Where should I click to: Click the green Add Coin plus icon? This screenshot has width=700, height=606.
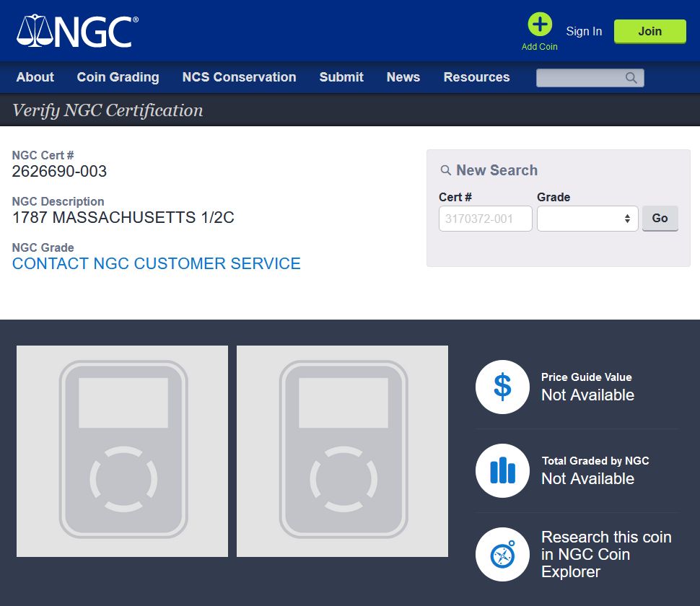(x=540, y=24)
